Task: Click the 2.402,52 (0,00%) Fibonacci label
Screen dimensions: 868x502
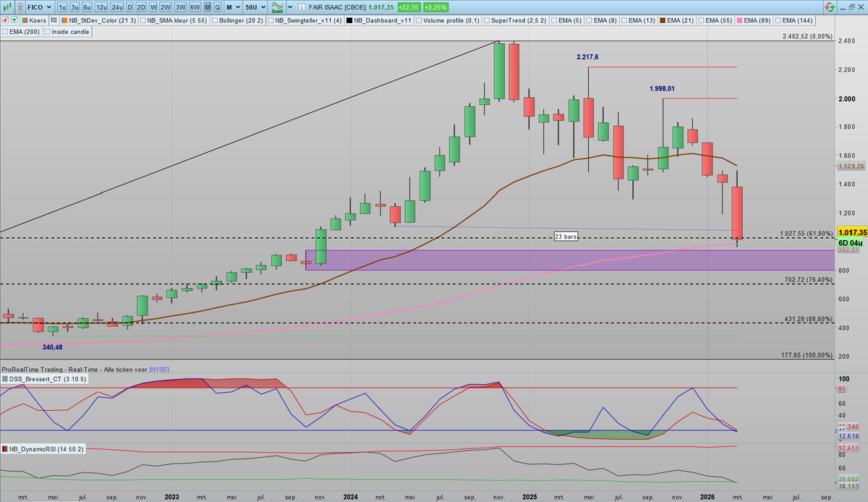Action: tap(807, 36)
